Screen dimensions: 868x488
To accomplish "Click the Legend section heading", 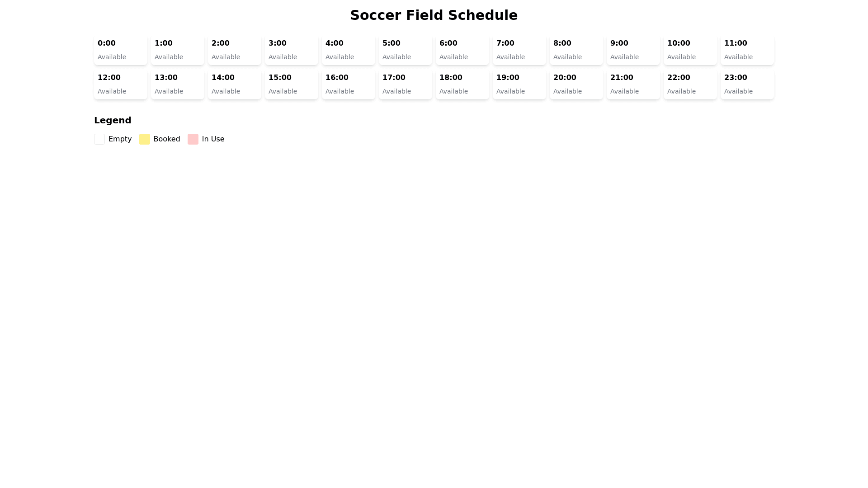I will point(113,120).
